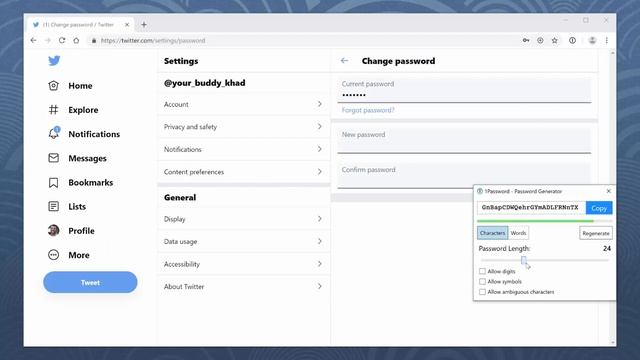
Task: Click the browser address bar URL
Action: tap(153, 40)
